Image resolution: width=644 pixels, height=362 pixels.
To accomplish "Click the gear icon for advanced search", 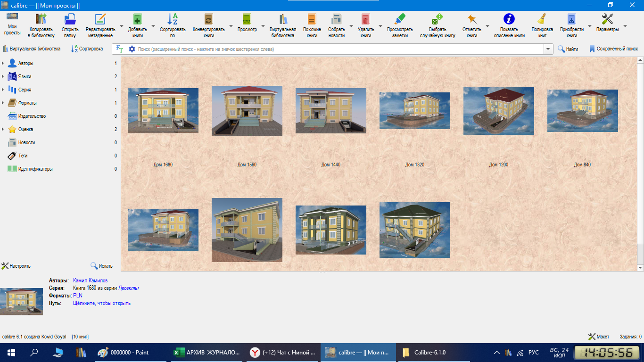I will (132, 49).
